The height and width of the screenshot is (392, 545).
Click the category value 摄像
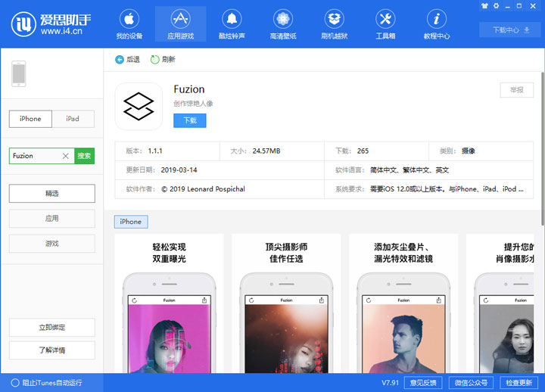coord(469,151)
